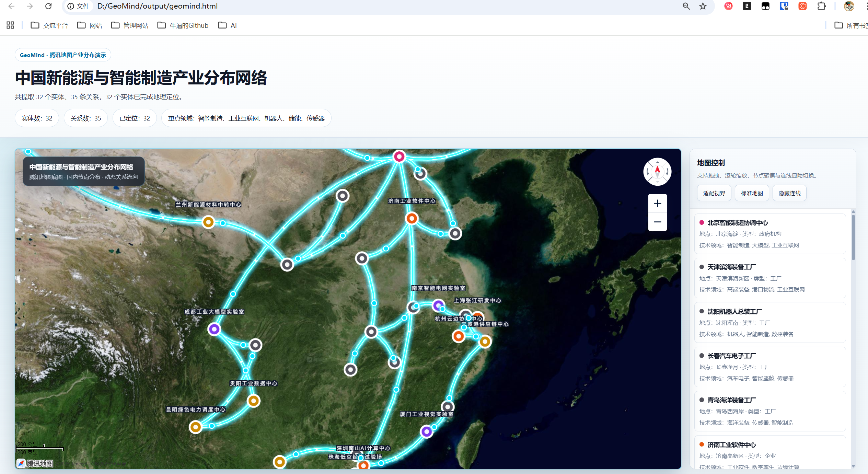This screenshot has width=868, height=474.
Task: Click the 实体数: 32 chip
Action: coord(37,118)
